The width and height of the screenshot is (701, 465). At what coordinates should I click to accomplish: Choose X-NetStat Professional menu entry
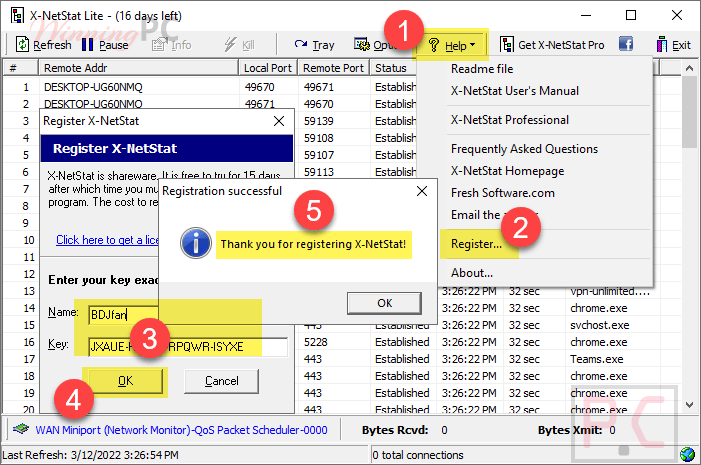pos(509,120)
